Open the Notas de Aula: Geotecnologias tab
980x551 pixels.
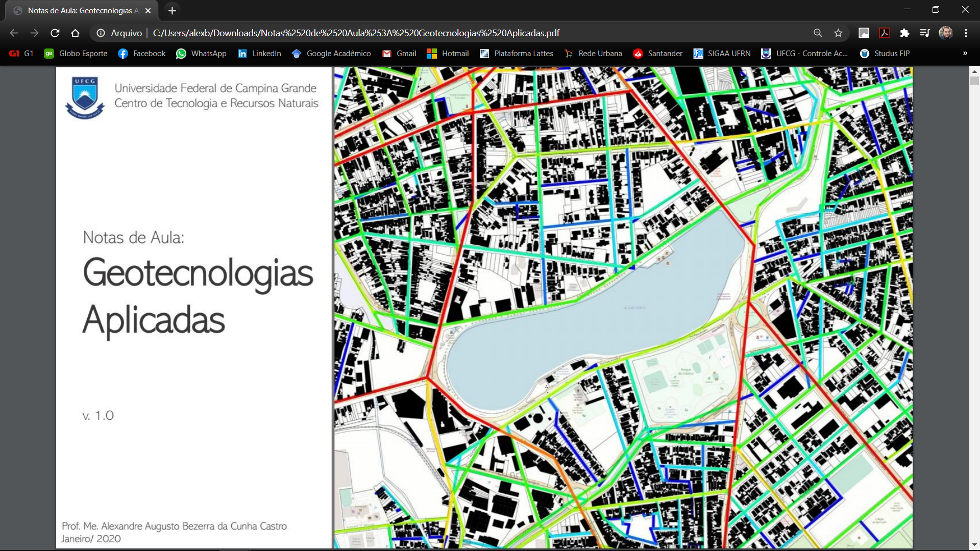[x=82, y=10]
